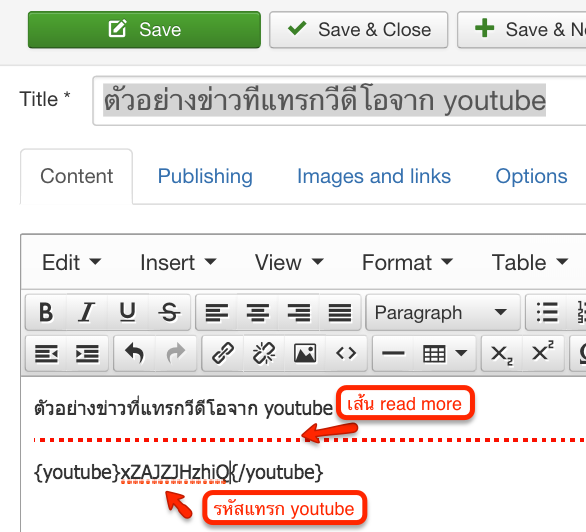Insert a horizontal line
Screen dimensions: 586x532
[394, 353]
